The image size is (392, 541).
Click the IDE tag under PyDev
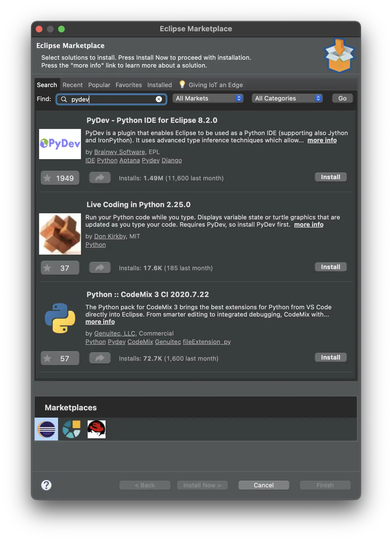pos(90,160)
